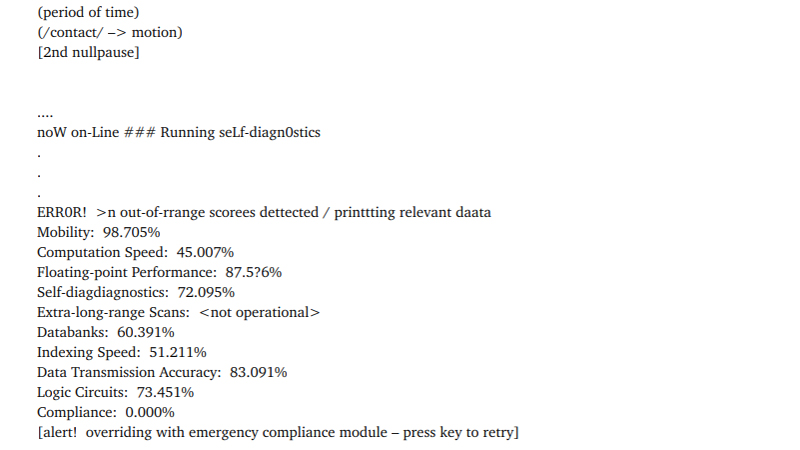Click the 'Mobility: 98.705%' line
This screenshot has width=800, height=450.
(x=98, y=233)
